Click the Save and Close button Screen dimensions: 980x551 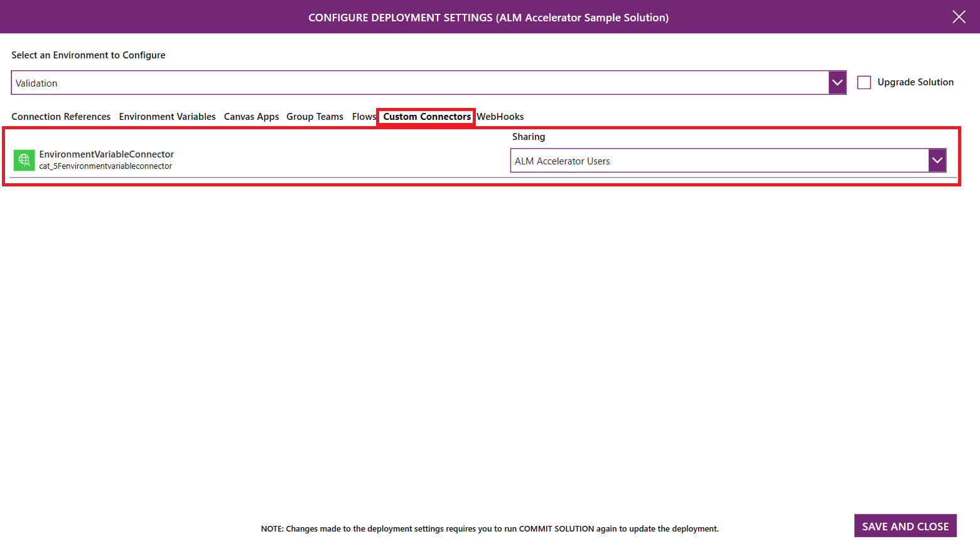(x=905, y=526)
